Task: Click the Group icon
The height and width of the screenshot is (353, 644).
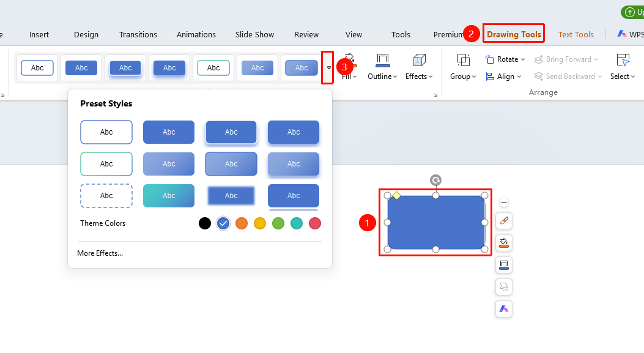Action: click(x=464, y=61)
